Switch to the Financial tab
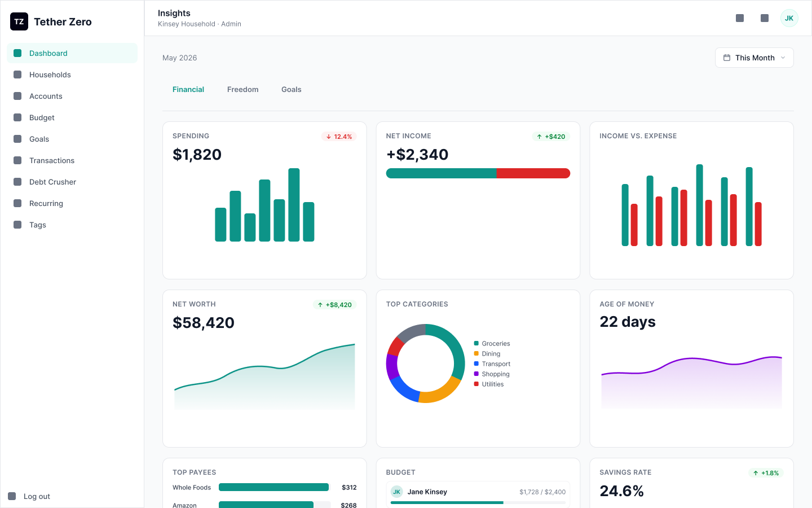This screenshot has width=812, height=508. [188, 89]
